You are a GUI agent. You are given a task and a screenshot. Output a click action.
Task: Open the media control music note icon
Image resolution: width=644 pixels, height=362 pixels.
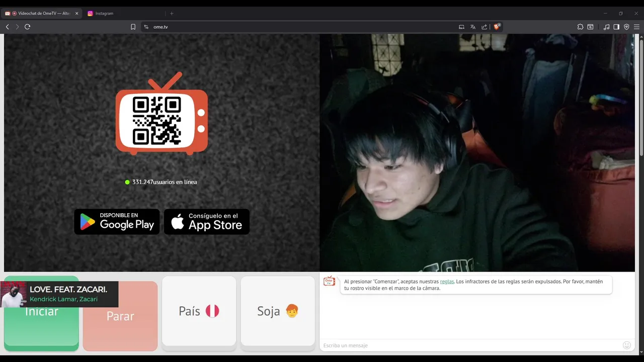pyautogui.click(x=607, y=27)
